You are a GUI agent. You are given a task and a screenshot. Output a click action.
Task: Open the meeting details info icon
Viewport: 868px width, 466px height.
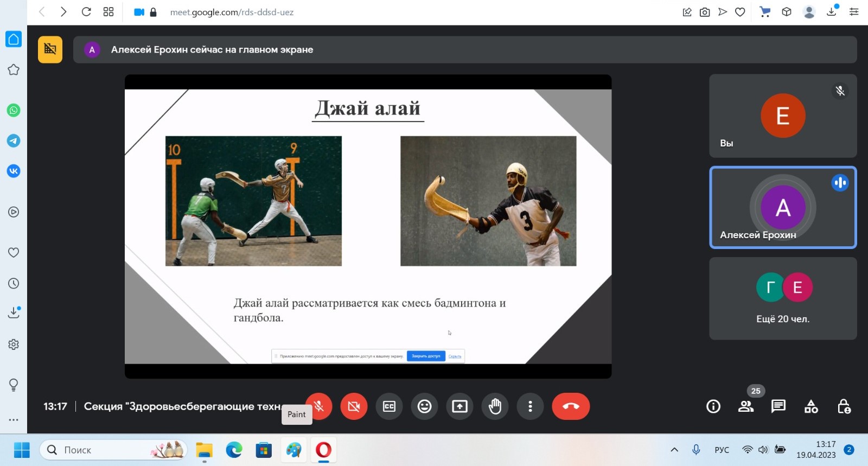click(713, 406)
